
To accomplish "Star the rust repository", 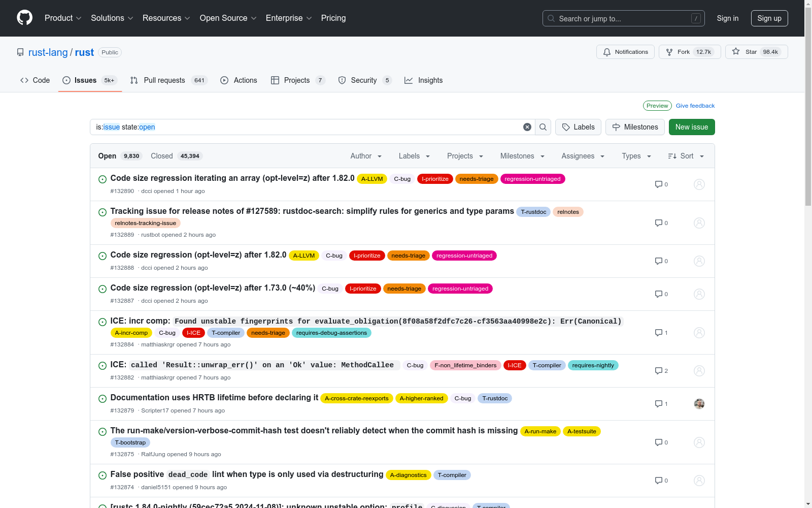I will 756,52.
